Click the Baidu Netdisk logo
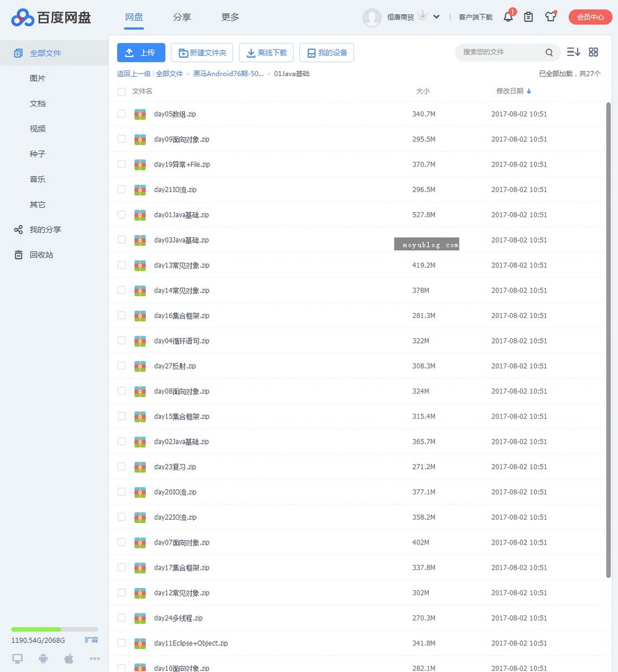This screenshot has height=672, width=618. point(51,17)
